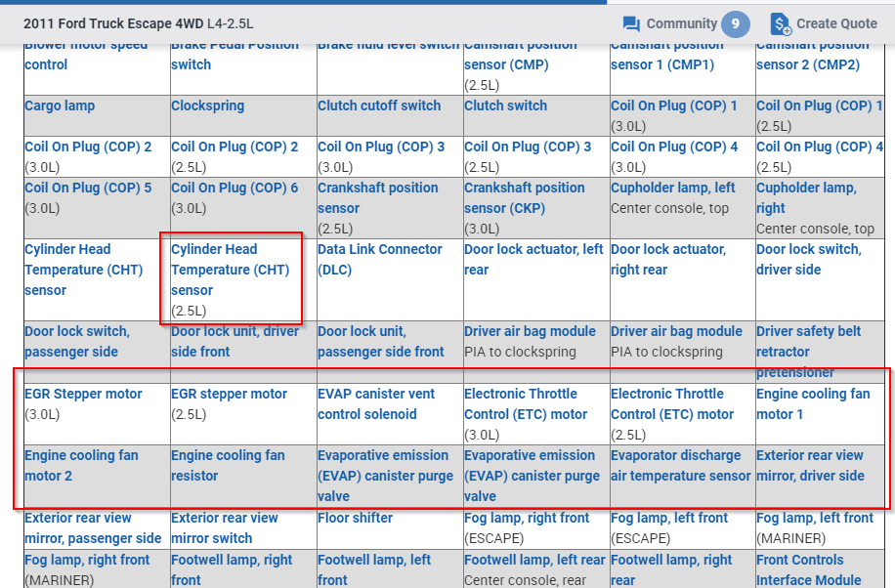Open Exterior rear view mirror switch

(x=225, y=528)
